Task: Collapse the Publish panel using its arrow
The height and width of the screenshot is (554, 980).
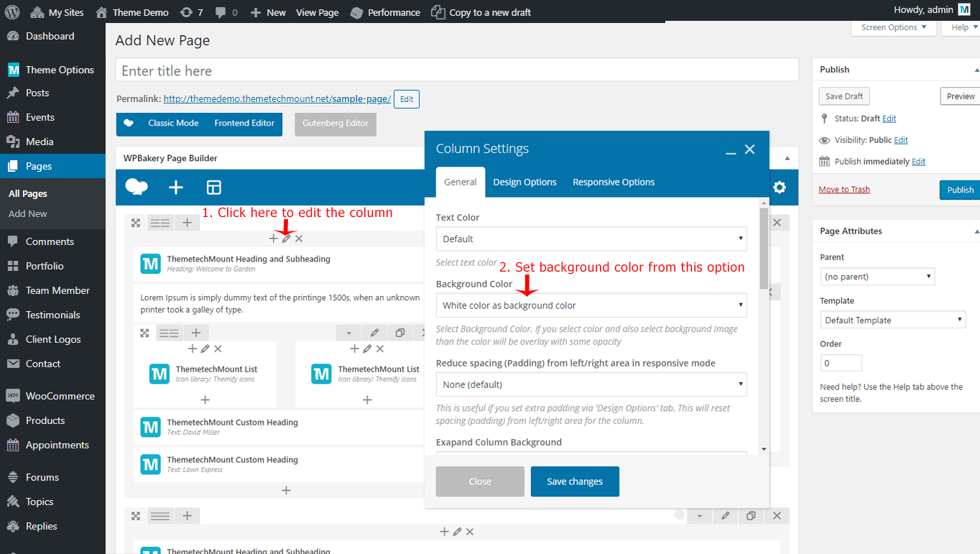Action: coord(976,70)
